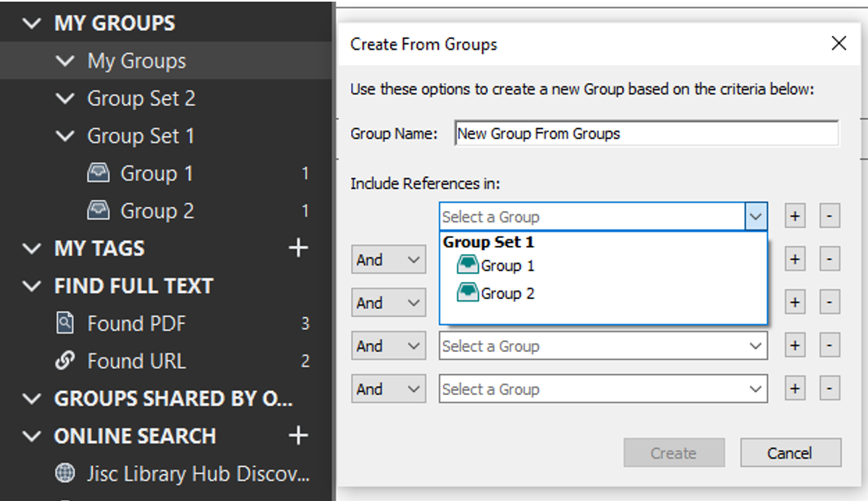
Task: Collapse the ONLINE SEARCH section
Action: pos(32,436)
